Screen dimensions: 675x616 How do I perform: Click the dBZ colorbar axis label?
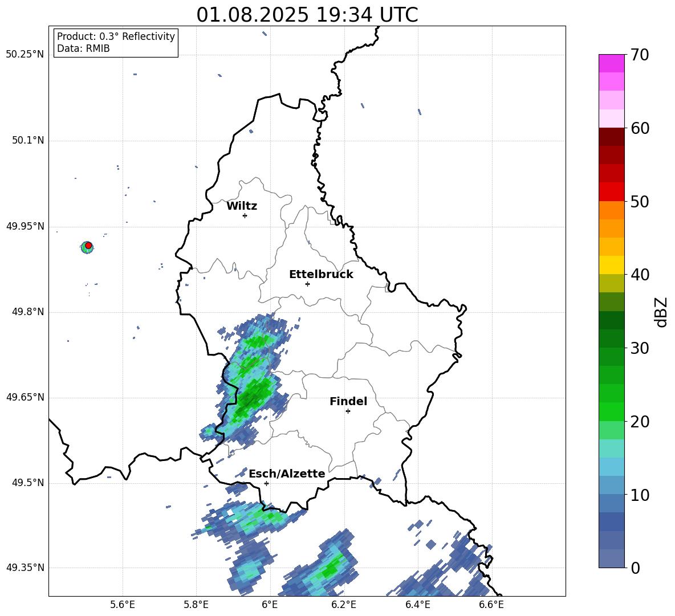pos(662,312)
